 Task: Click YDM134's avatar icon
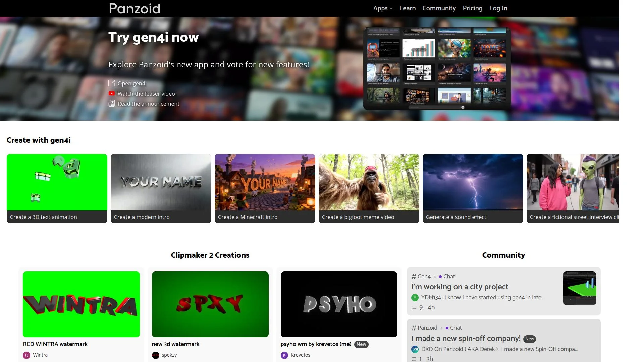tap(415, 297)
